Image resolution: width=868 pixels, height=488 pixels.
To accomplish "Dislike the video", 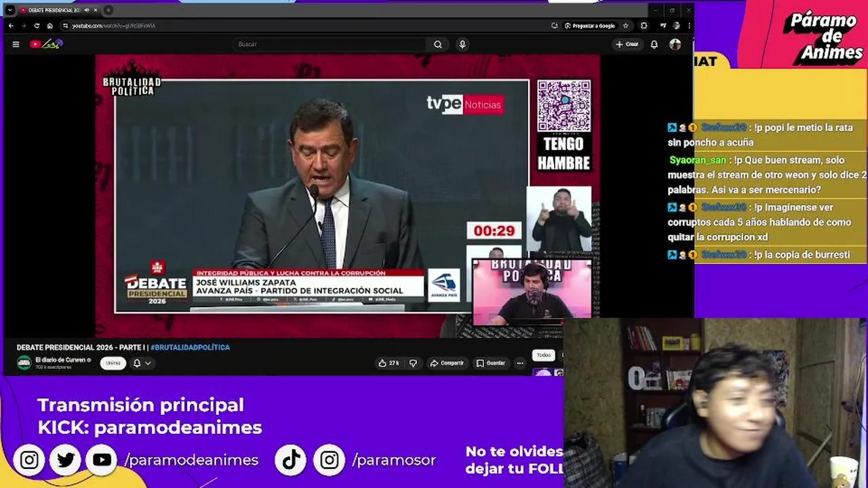I will click(413, 363).
